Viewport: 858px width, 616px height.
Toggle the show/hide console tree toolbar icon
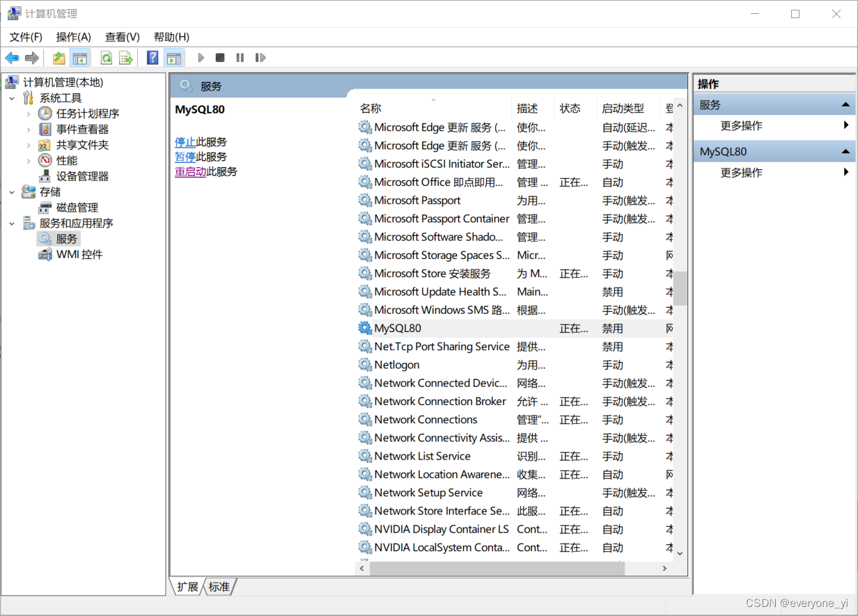(x=80, y=58)
